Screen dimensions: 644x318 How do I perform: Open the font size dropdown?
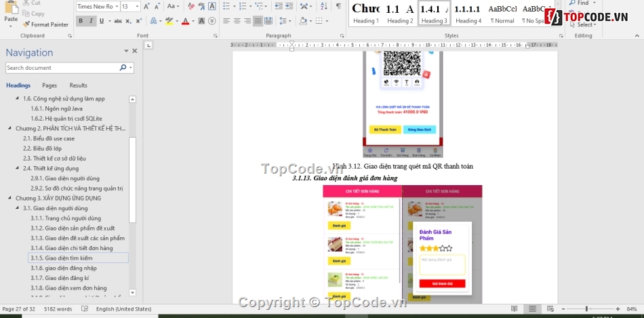click(136, 6)
